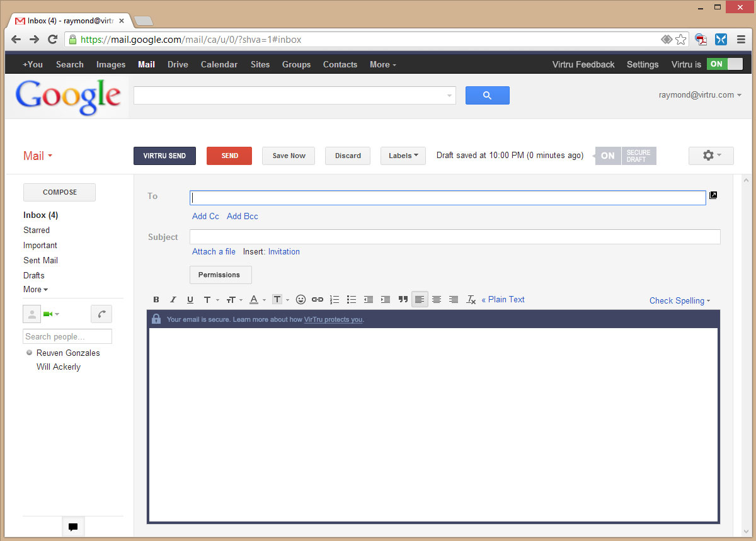Remove formatting from selected text
756x541 pixels.
pyautogui.click(x=471, y=300)
